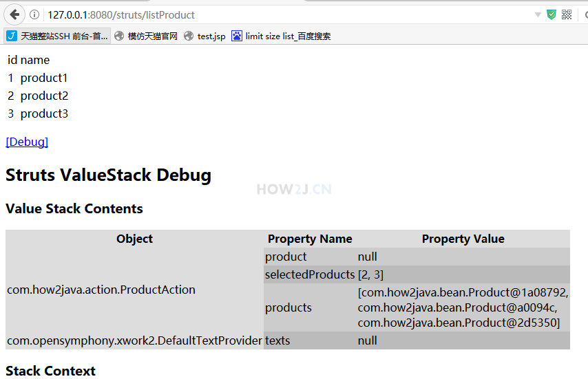Click the Property Value column header
The height and width of the screenshot is (379, 588).
click(463, 239)
